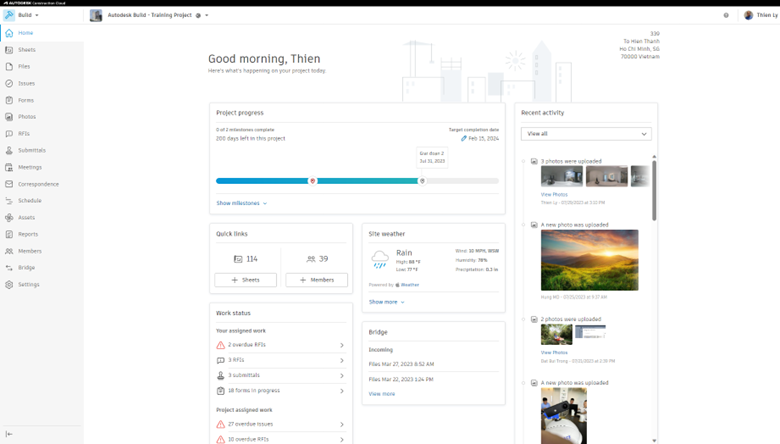Open the garden photo thumbnail in 2 photos

click(x=556, y=335)
